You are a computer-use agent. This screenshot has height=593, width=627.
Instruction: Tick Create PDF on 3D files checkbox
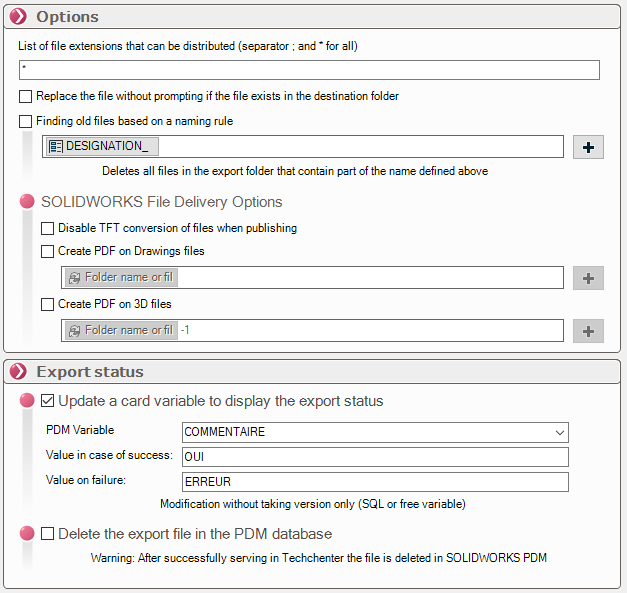pos(48,304)
